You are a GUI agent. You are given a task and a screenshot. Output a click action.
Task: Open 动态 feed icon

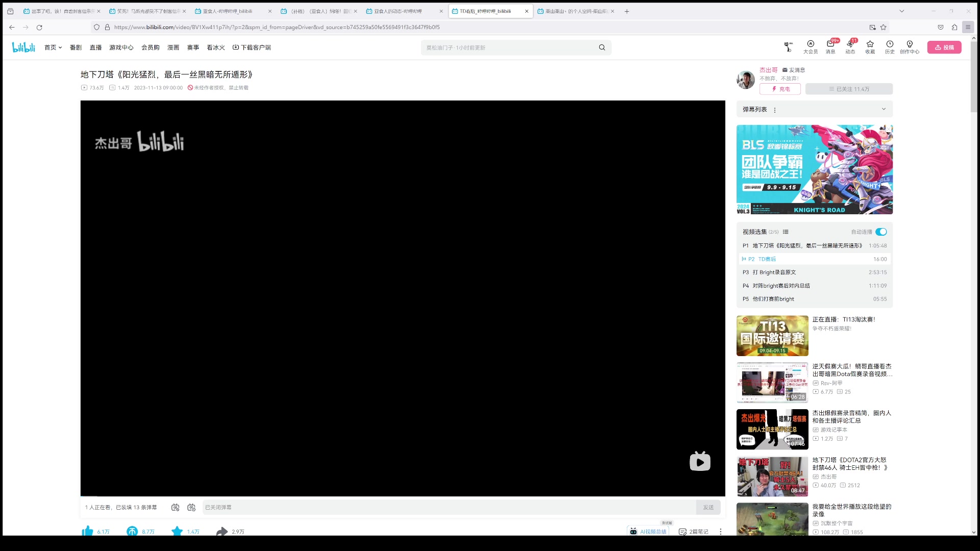click(x=850, y=47)
